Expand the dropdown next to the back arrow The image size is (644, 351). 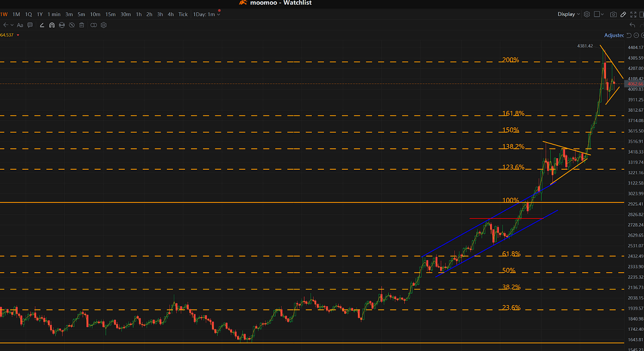point(11,25)
